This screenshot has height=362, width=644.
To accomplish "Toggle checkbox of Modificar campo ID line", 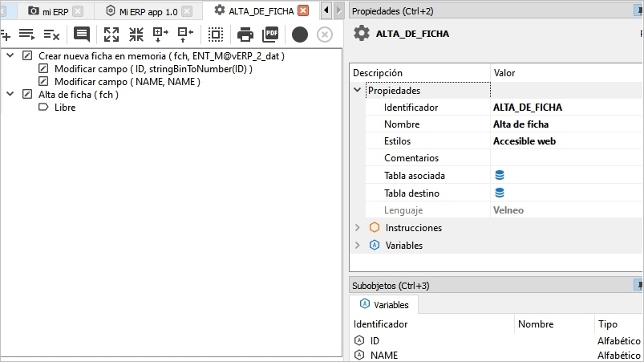I will pyautogui.click(x=44, y=69).
